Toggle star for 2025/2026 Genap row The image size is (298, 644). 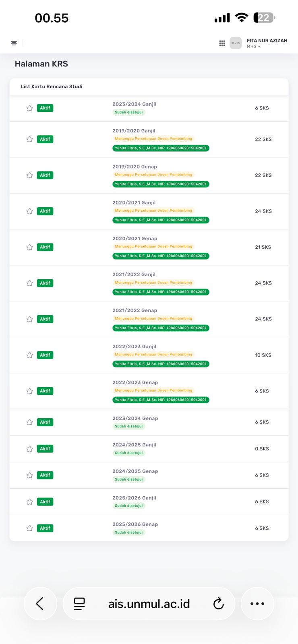30,528
